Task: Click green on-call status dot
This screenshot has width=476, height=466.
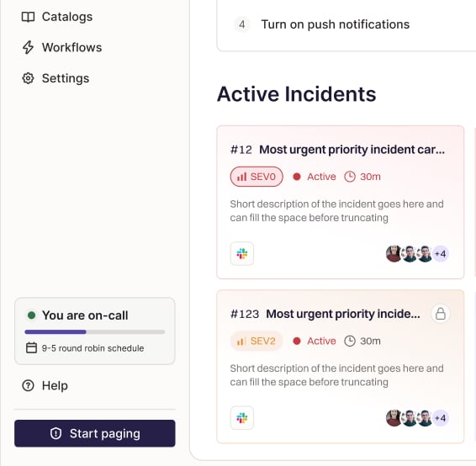Action: (32, 315)
